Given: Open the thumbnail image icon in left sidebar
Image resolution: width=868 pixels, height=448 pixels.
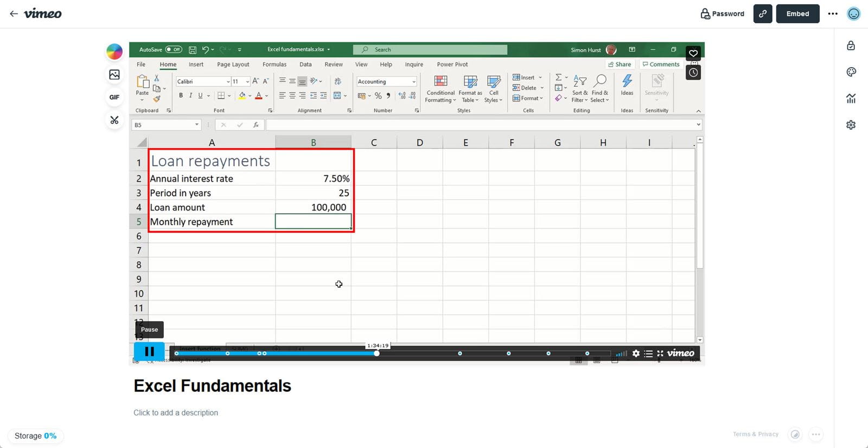Looking at the screenshot, I should pyautogui.click(x=114, y=74).
